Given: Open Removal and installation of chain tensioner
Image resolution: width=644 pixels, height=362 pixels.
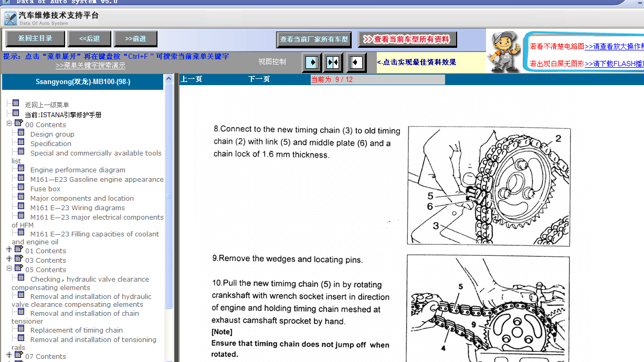Looking at the screenshot, I should point(76,317).
